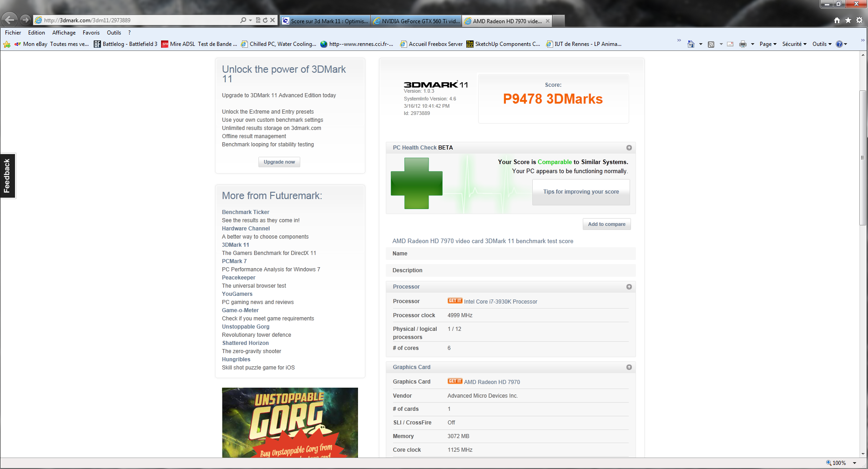Click the home icon in the command bar
The image size is (868, 469).
691,44
